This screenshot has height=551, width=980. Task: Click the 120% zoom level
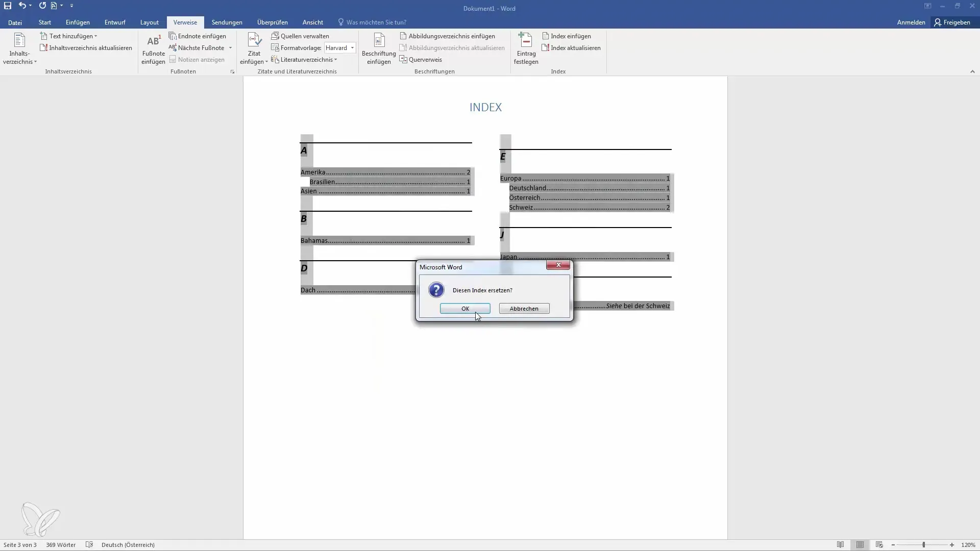coord(968,545)
